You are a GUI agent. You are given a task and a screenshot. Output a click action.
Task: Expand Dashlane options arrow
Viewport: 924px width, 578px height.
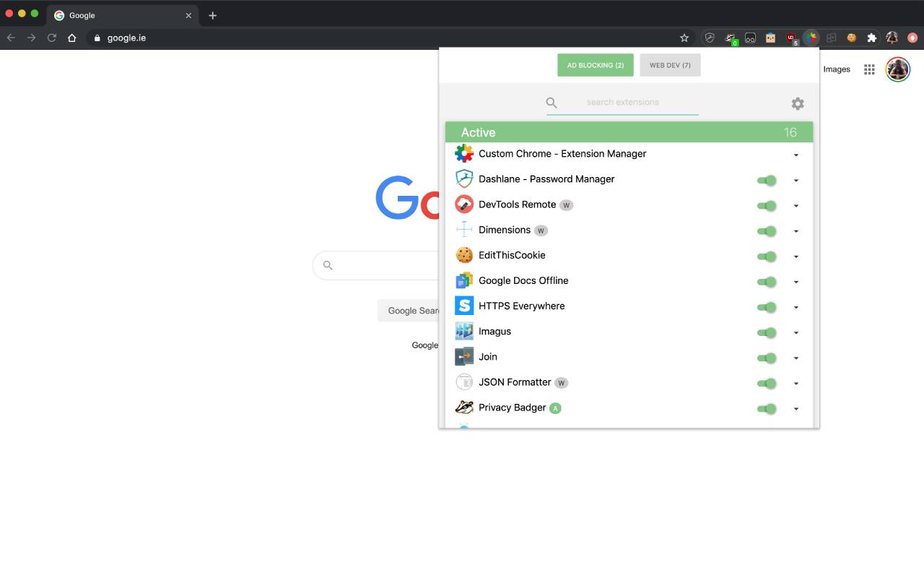796,181
